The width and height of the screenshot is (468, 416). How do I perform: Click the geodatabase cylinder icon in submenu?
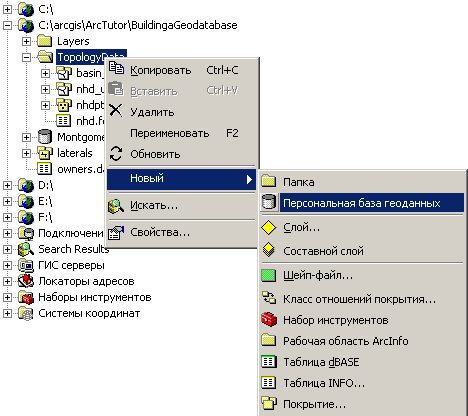[x=269, y=202]
